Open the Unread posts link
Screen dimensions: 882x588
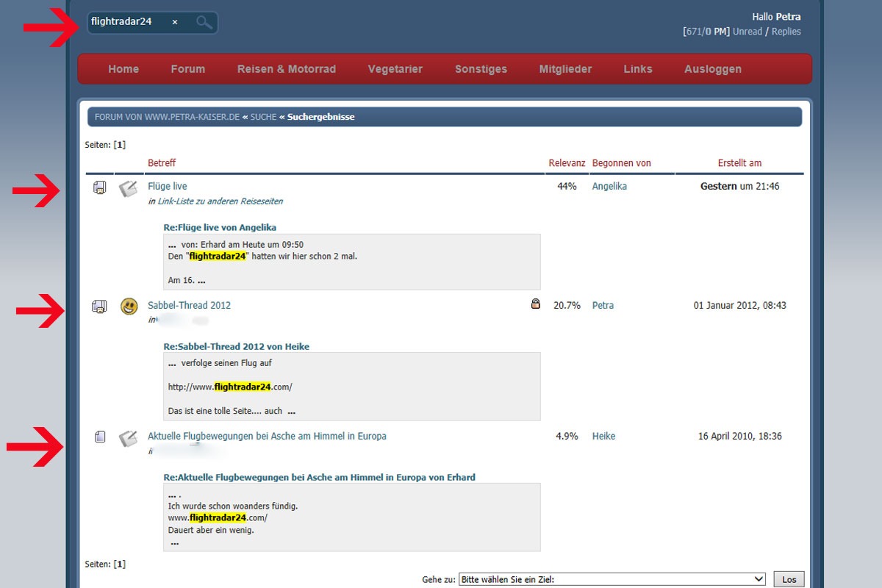pos(747,32)
